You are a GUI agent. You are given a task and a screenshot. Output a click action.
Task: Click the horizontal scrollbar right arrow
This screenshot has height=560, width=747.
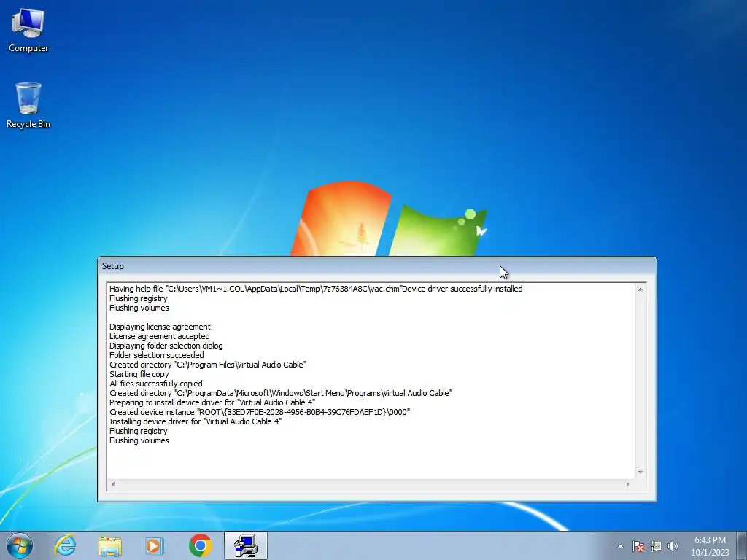(627, 484)
